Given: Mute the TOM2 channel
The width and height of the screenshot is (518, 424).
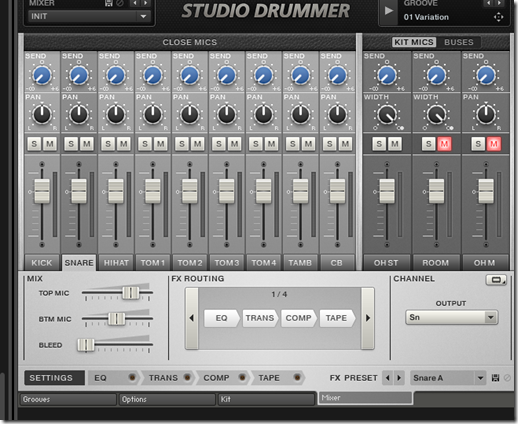Looking at the screenshot, I should [198, 144].
